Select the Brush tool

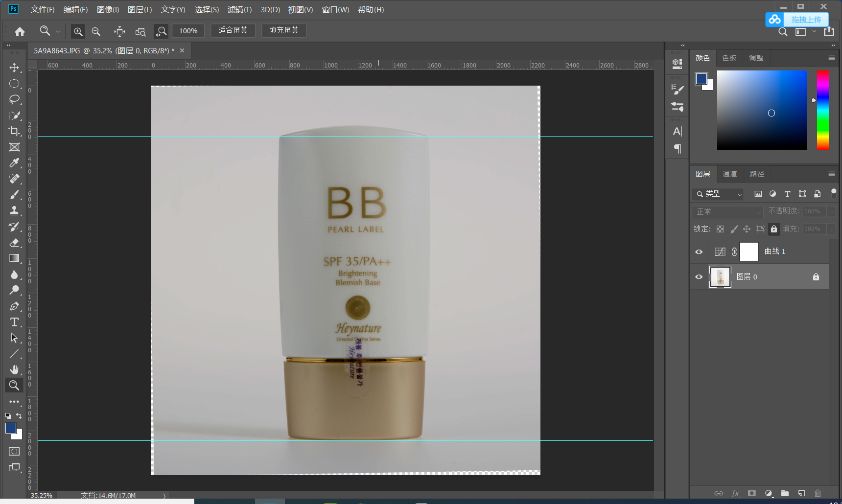coord(14,195)
